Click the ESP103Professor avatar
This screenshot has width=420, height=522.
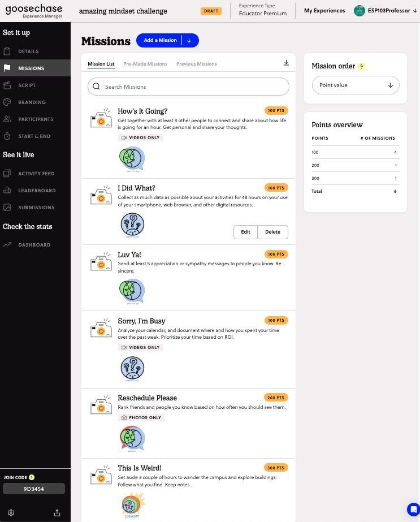click(360, 11)
